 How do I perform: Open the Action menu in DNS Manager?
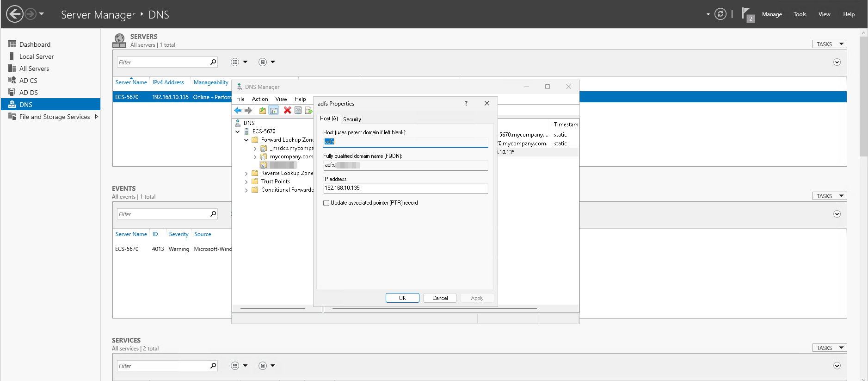tap(260, 99)
